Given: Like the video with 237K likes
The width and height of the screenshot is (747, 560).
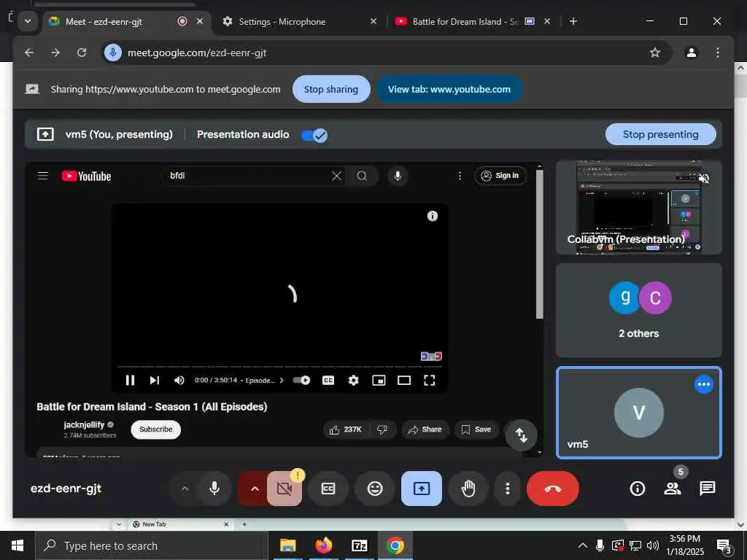Looking at the screenshot, I should (346, 429).
